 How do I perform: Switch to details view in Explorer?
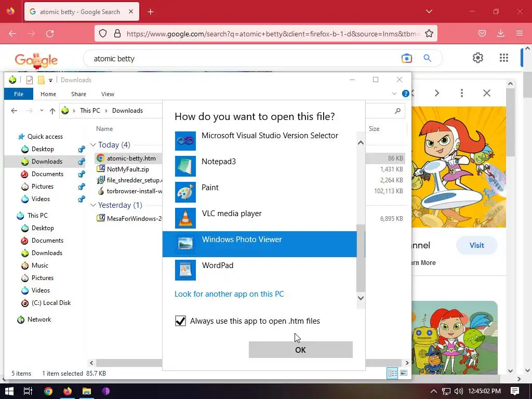pos(393,373)
